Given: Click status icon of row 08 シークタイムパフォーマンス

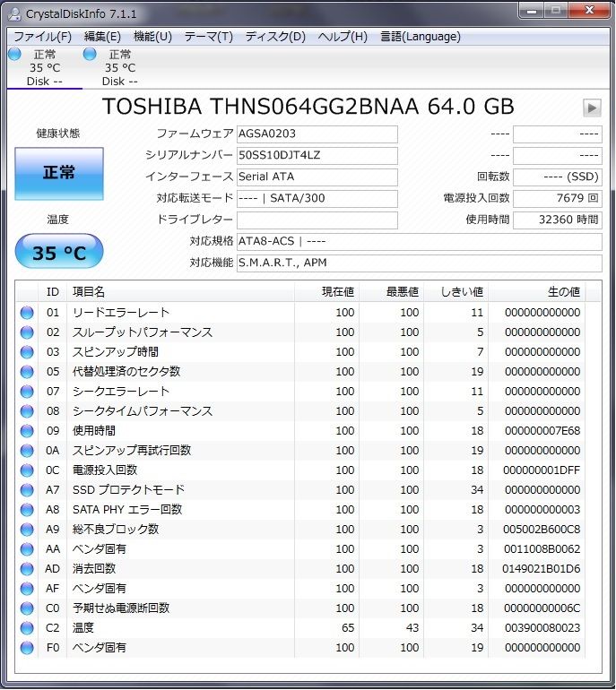Looking at the screenshot, I should 27,411.
